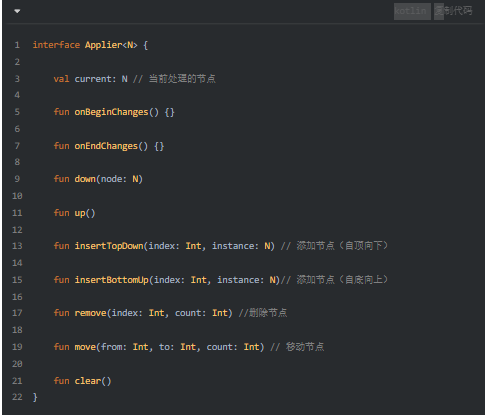Viewport: 485px width, 415px height.
Task: Click the comment '添加节点（自底向上）'
Action: [x=342, y=280]
